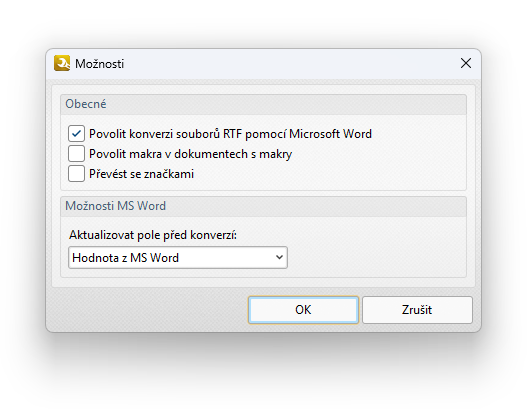Open the Aktualizovat pole před konverzí combo box
The width and height of the screenshot is (527, 409).
pos(178,258)
